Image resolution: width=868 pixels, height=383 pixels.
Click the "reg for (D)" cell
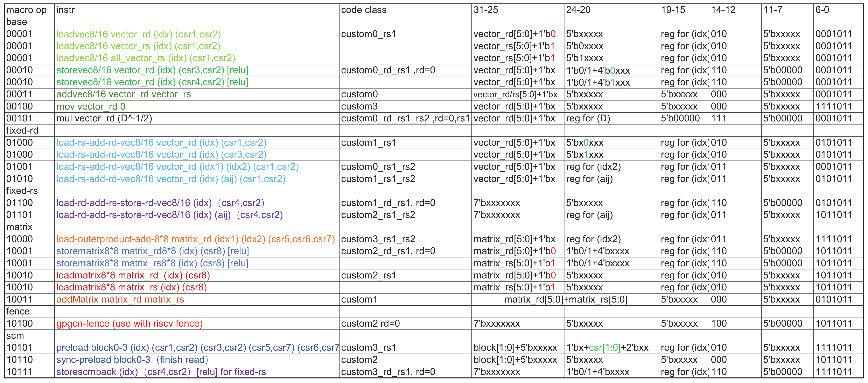(588, 119)
